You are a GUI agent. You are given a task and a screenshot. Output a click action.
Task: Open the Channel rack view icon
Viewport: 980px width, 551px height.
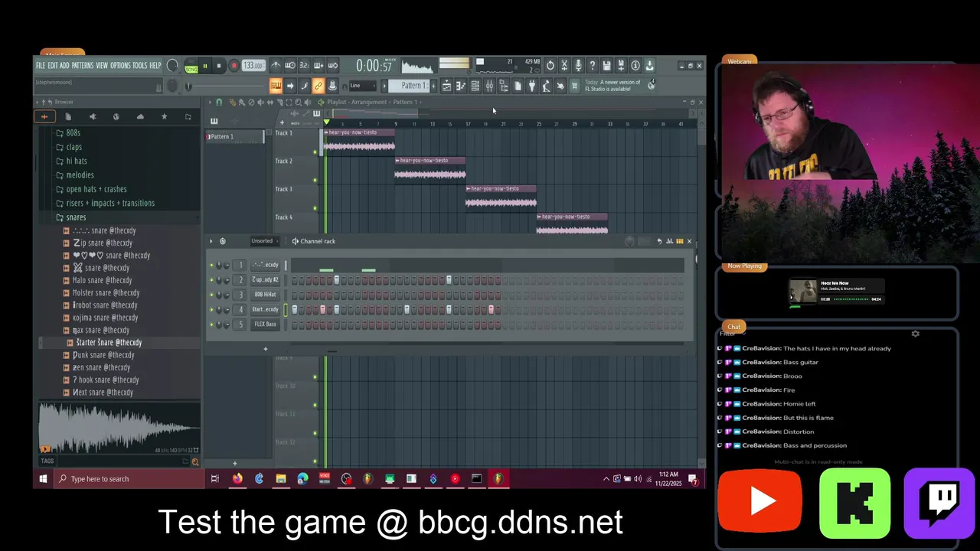475,86
